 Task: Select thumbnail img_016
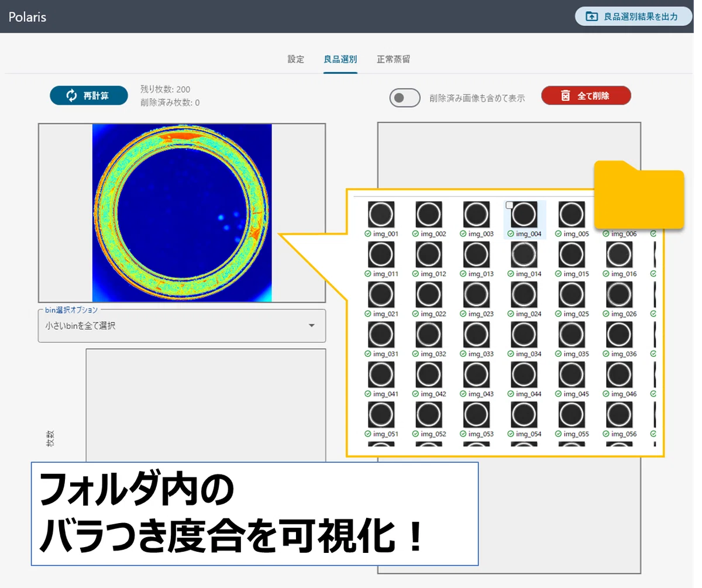(620, 255)
